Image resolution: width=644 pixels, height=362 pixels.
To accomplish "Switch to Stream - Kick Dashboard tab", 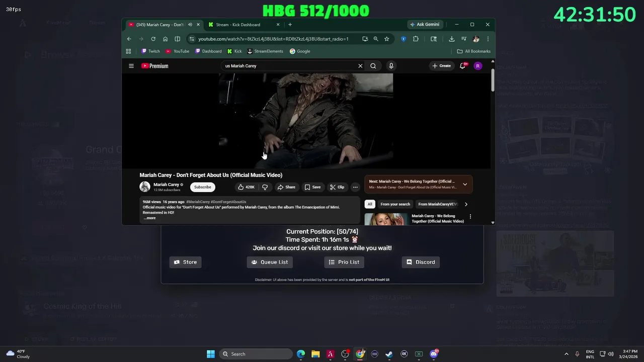I will (x=244, y=25).
